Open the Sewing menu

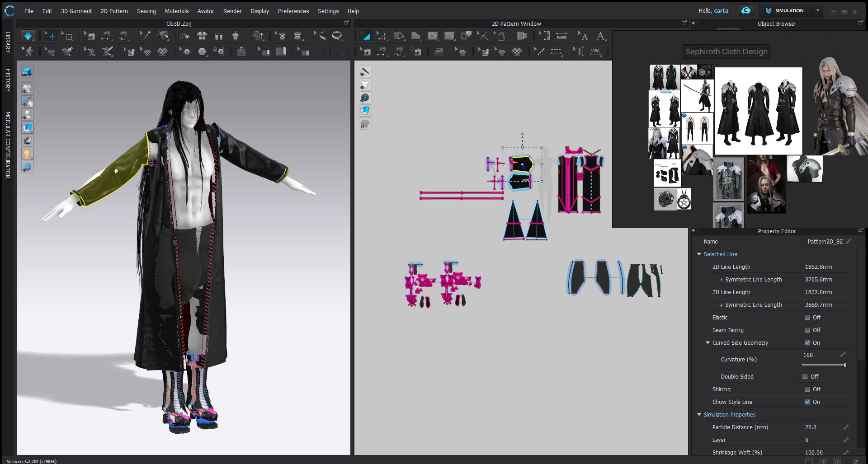tap(146, 11)
